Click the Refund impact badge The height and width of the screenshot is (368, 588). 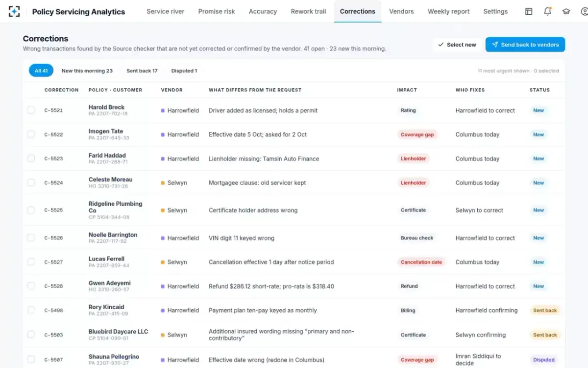pos(409,286)
